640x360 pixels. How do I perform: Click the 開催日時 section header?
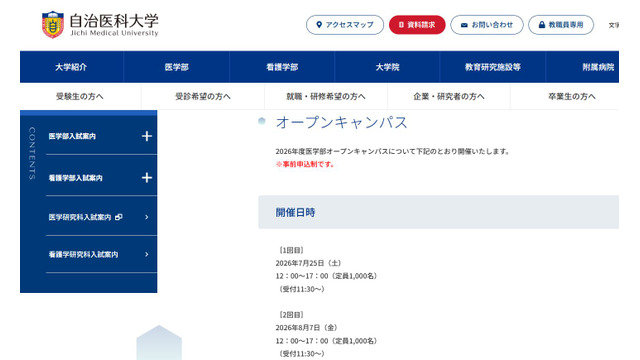pyautogui.click(x=438, y=212)
